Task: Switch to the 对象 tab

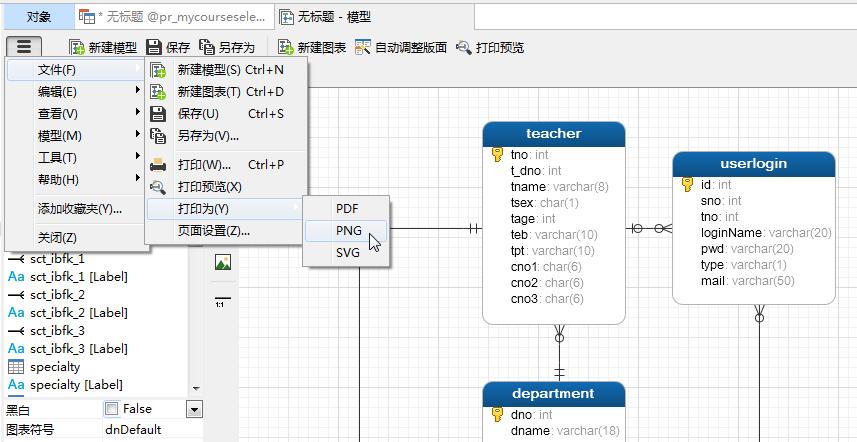Action: click(38, 17)
